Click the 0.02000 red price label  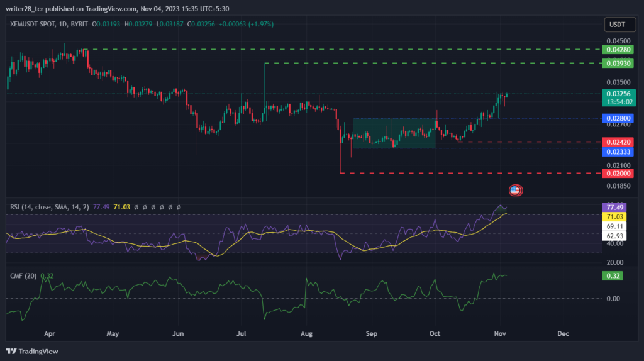[618, 174]
